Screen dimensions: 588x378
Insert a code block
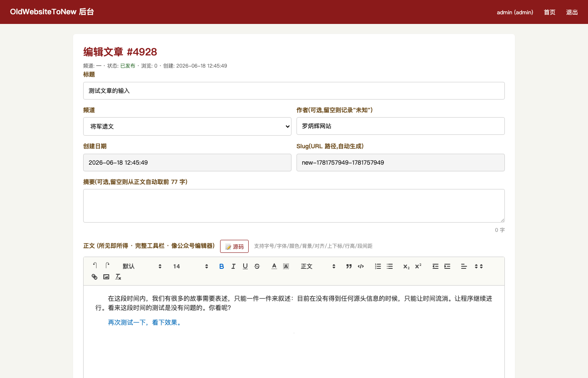click(x=361, y=266)
